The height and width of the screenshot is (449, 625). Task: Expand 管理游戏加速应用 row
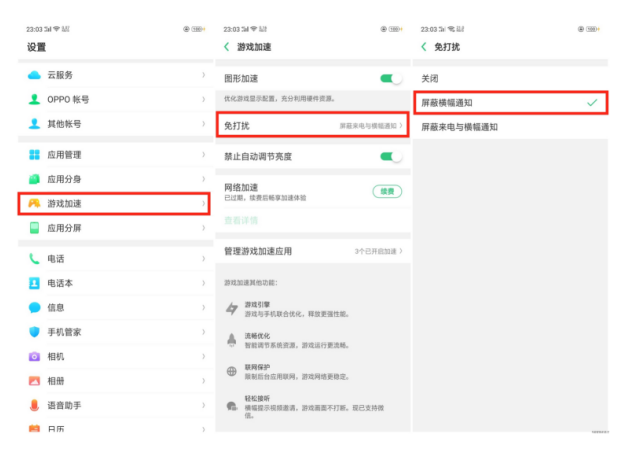click(x=401, y=251)
